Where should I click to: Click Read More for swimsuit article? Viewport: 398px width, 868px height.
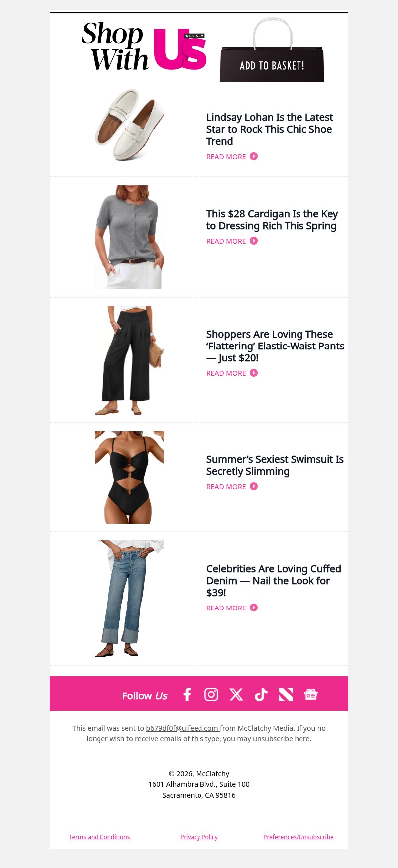pos(226,487)
